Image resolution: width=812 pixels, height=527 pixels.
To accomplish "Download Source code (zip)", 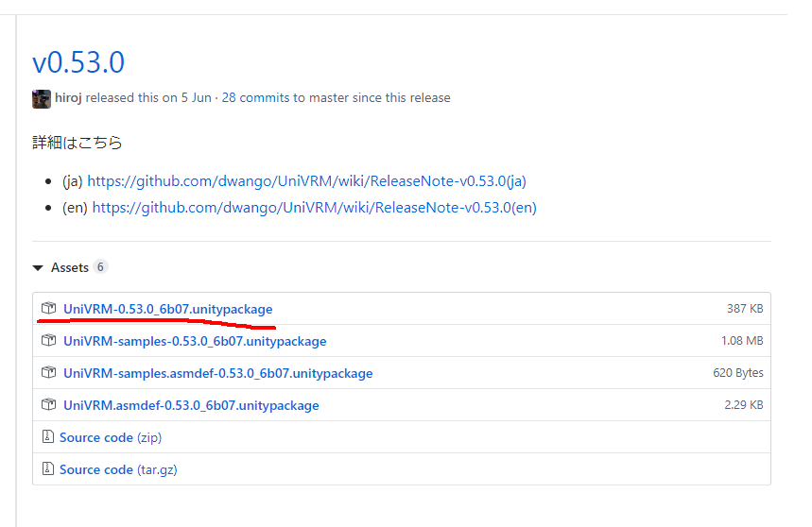I will pyautogui.click(x=111, y=437).
